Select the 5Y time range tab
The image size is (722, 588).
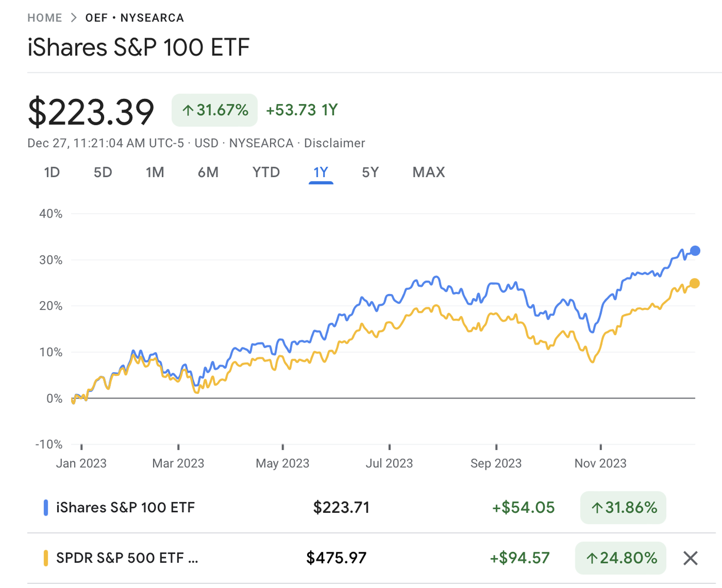[x=370, y=172]
